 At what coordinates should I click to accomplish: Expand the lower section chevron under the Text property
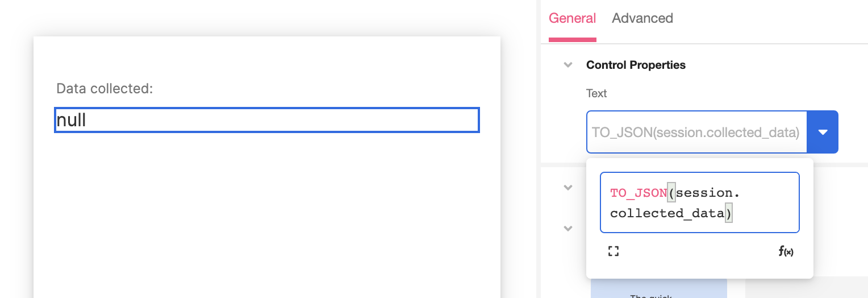(x=567, y=229)
